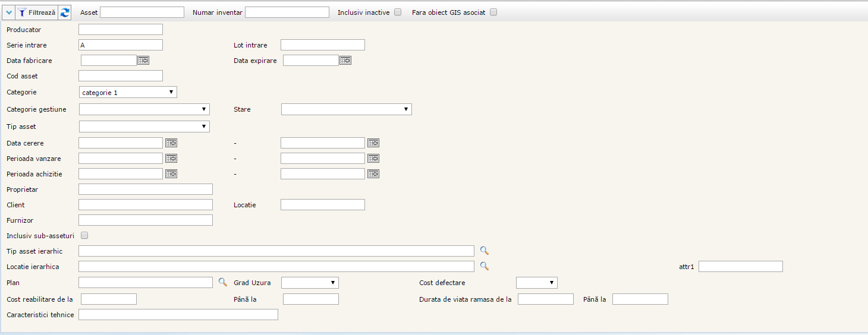Screen dimensions: 868x335
Task: Open the Categorie dropdown showing categorie 1
Action: 128,92
